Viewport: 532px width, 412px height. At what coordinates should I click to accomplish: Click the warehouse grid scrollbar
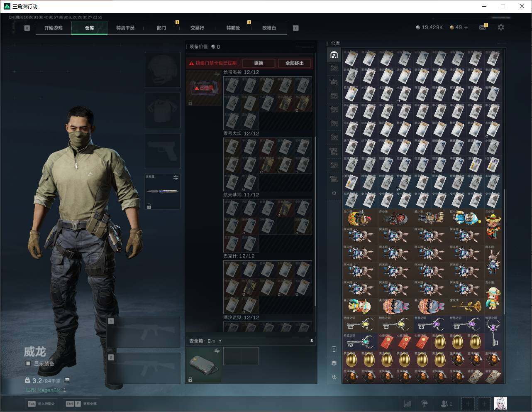505,251
